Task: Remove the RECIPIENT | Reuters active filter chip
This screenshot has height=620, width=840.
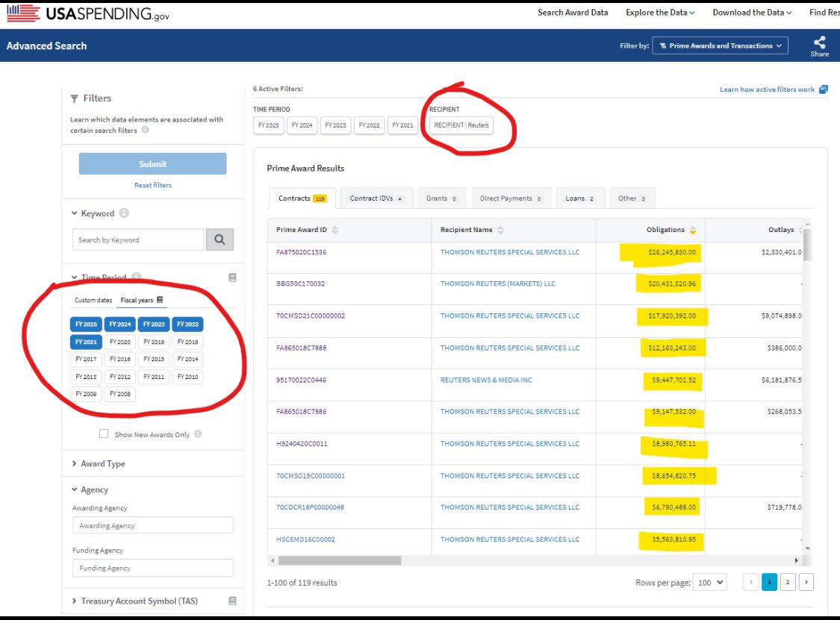Action: click(461, 125)
